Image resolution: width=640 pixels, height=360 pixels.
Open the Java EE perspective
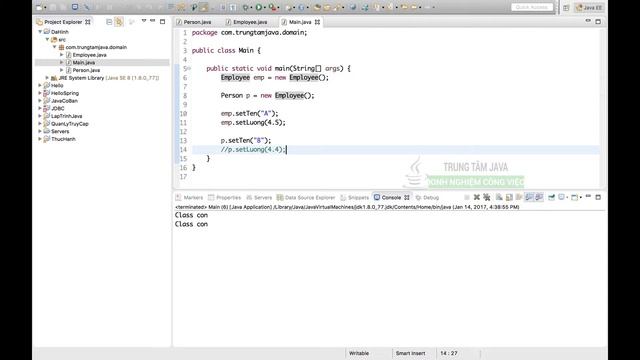(x=589, y=7)
